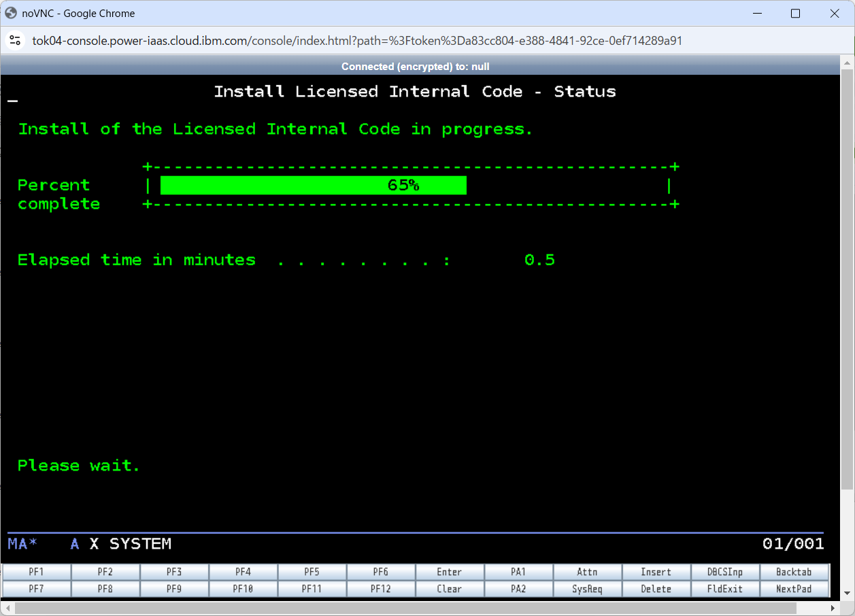The height and width of the screenshot is (616, 855).
Task: Click the PF4 key button
Action: coord(243,572)
